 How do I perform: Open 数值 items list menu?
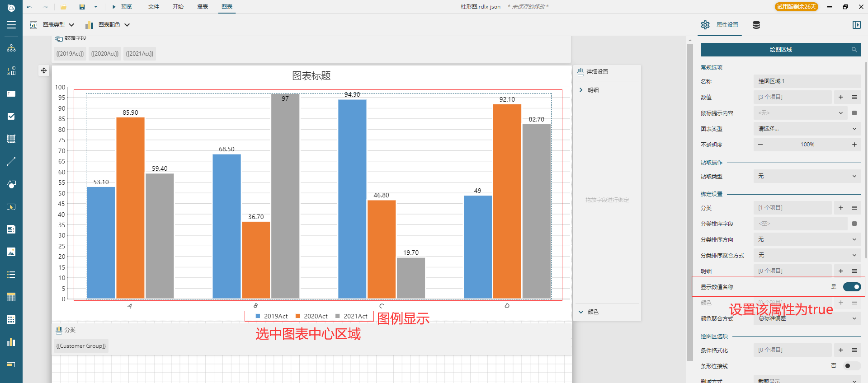pyautogui.click(x=854, y=97)
